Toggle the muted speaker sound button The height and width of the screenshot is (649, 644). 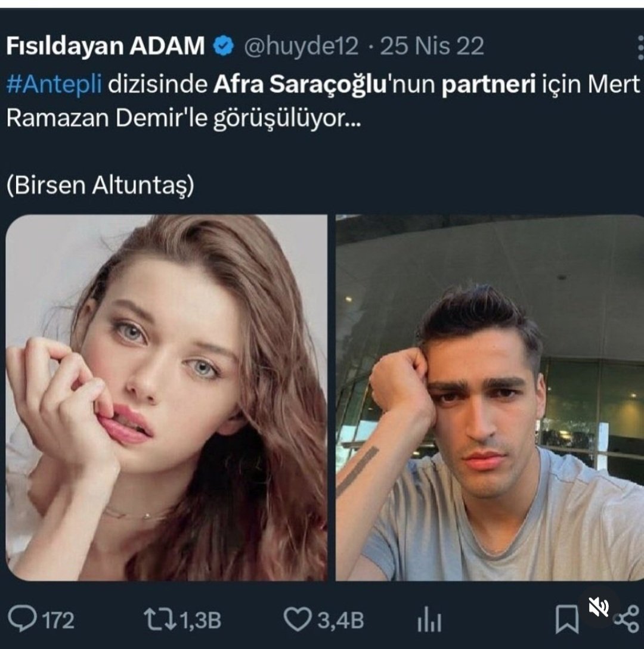click(x=598, y=608)
